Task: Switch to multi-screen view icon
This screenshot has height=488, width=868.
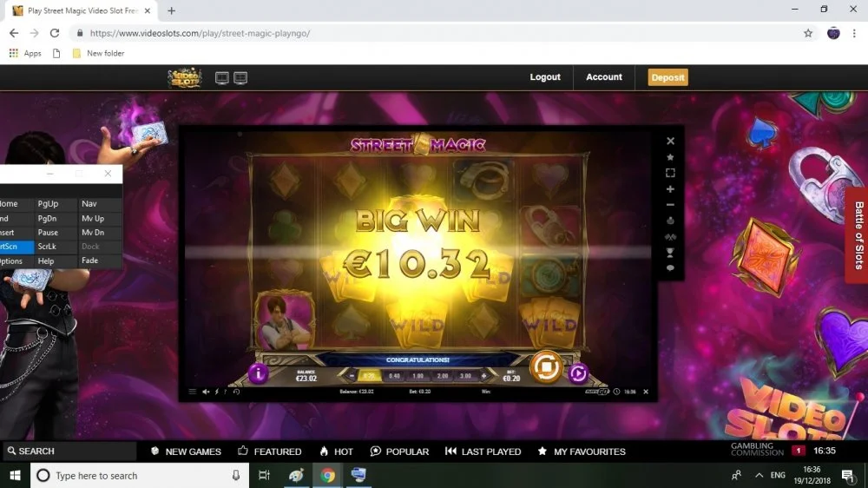Action: tap(240, 77)
